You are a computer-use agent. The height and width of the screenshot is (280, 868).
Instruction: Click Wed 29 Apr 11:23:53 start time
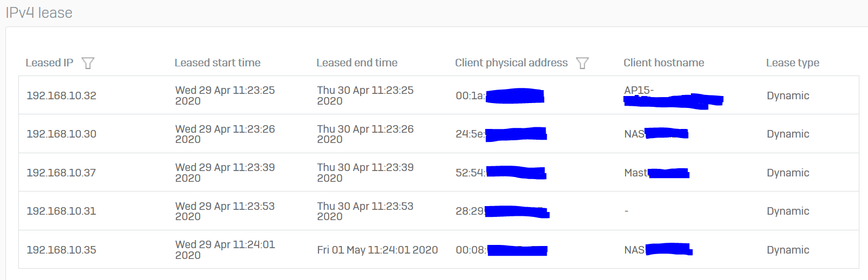pos(225,211)
